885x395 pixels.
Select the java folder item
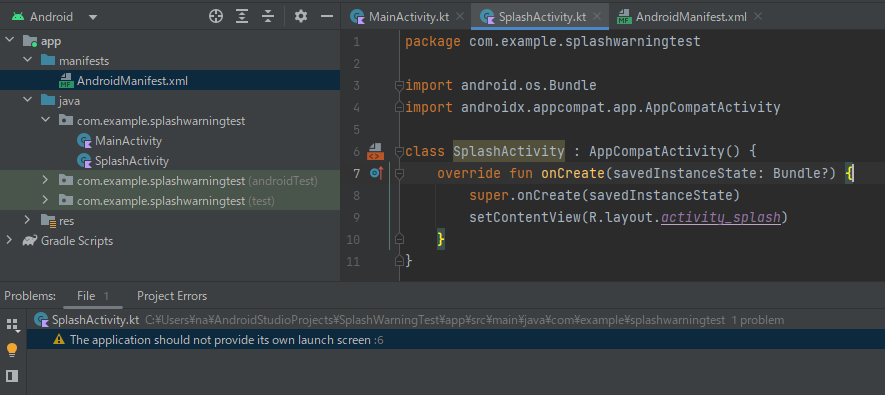coord(69,101)
